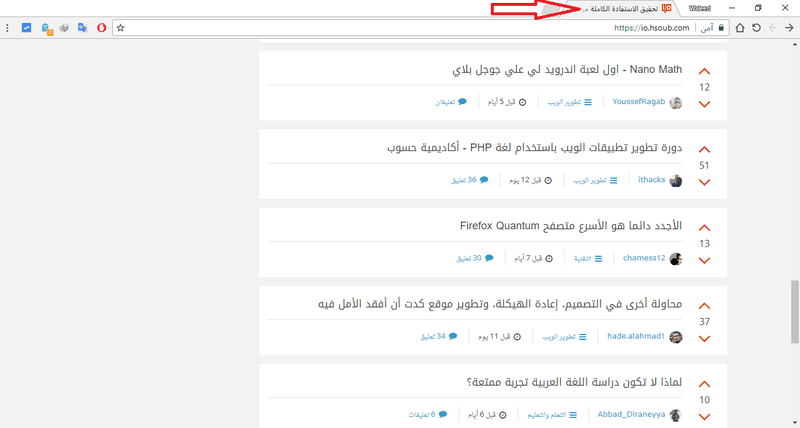800x428 pixels.
Task: View site security info via the lock icon
Action: point(721,28)
